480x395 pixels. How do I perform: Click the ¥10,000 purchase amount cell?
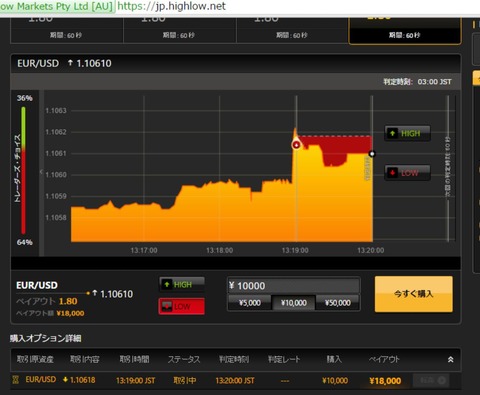(x=335, y=380)
